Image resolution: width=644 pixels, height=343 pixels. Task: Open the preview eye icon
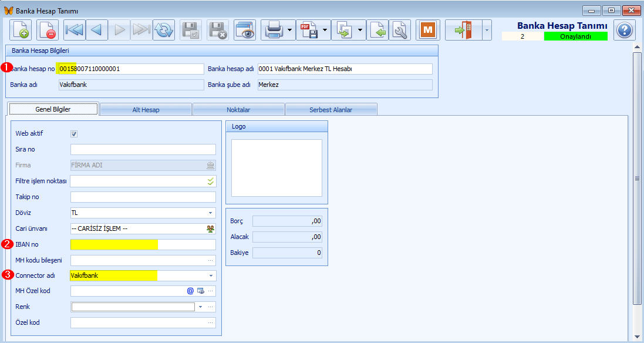click(x=245, y=30)
